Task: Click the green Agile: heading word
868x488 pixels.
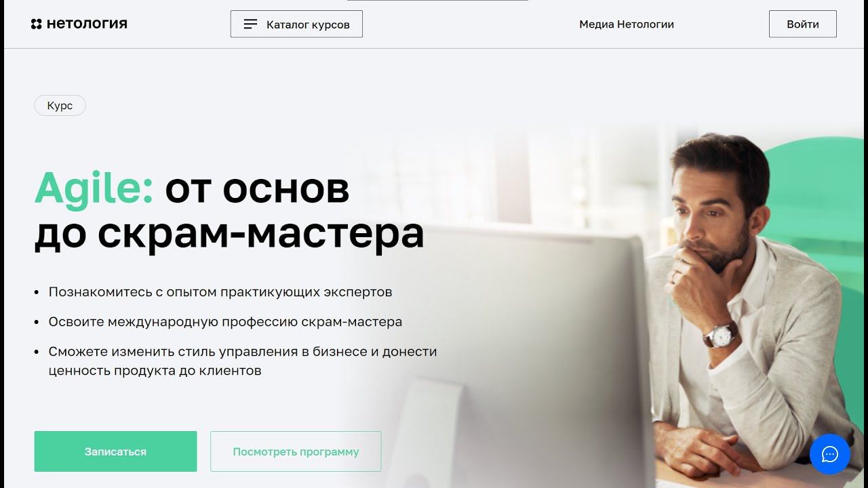Action: pos(94,188)
